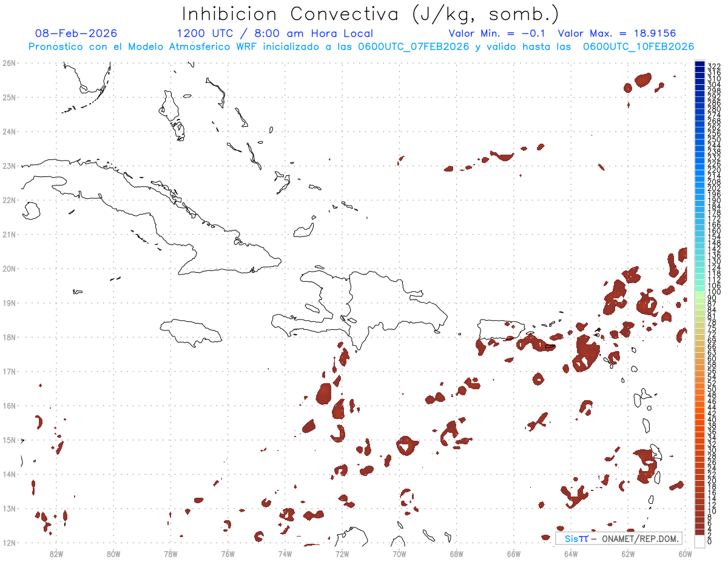
Task: Click the title 'Inhibicion Convectiva (J/kg, somb.)'
Action: 371,15
